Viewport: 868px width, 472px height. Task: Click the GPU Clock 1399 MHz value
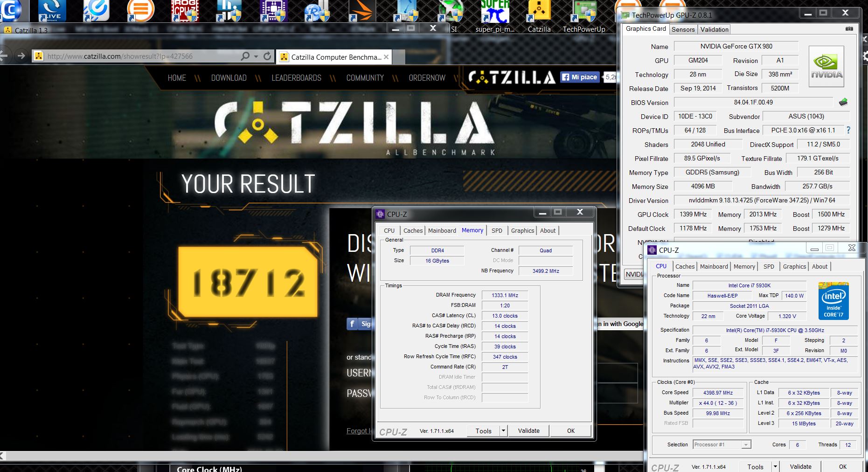click(693, 214)
